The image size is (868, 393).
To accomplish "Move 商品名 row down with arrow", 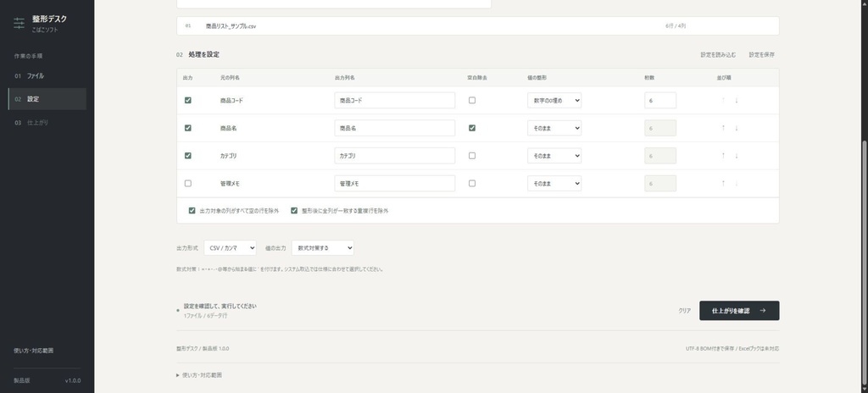I will (x=737, y=128).
